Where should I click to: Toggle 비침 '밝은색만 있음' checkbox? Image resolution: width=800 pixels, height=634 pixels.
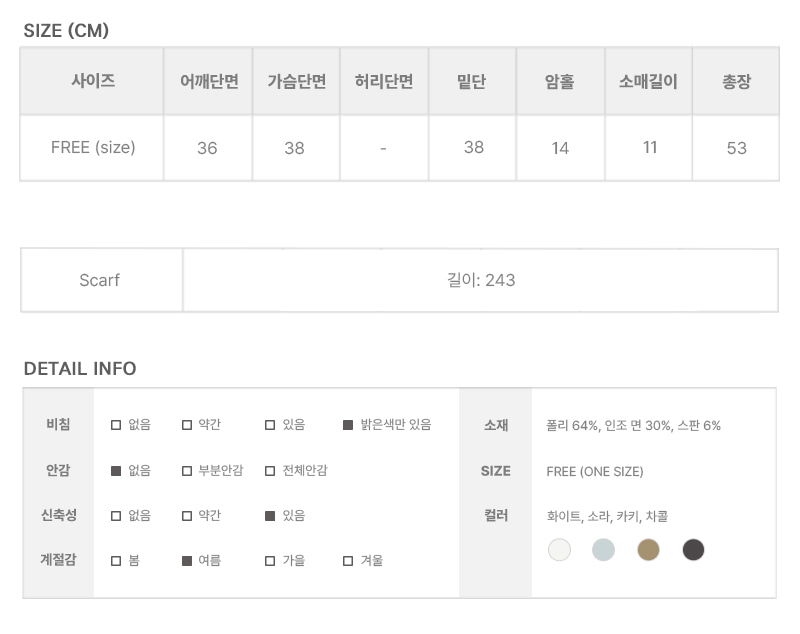tap(348, 425)
